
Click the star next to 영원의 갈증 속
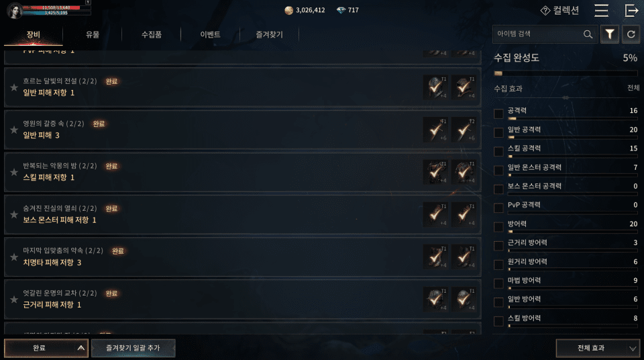(x=14, y=130)
